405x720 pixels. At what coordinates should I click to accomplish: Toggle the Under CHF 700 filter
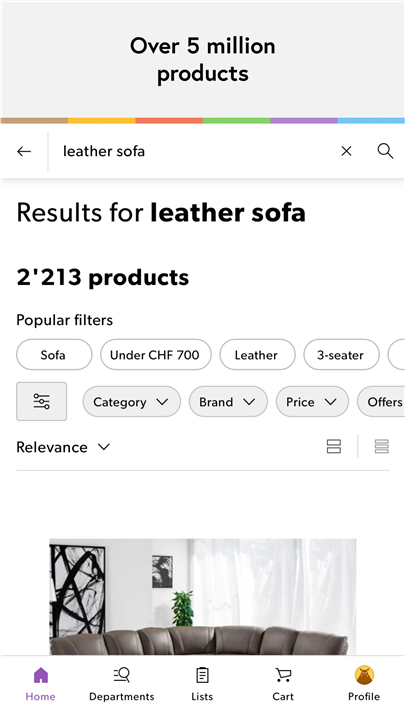[x=156, y=354]
